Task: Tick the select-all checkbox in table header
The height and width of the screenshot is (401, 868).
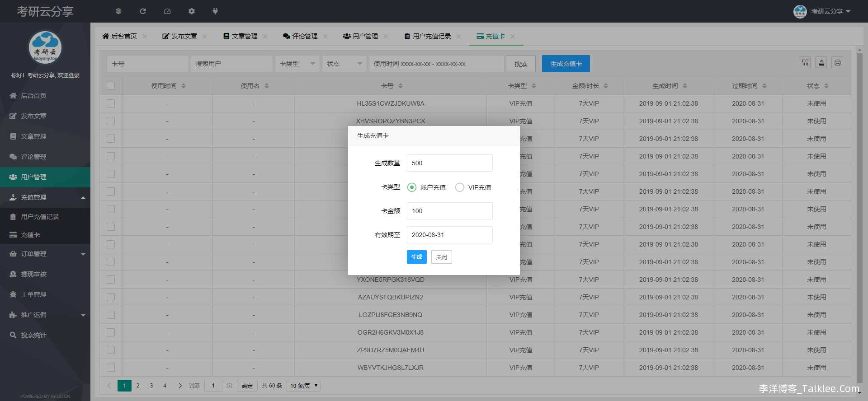Action: pos(111,86)
